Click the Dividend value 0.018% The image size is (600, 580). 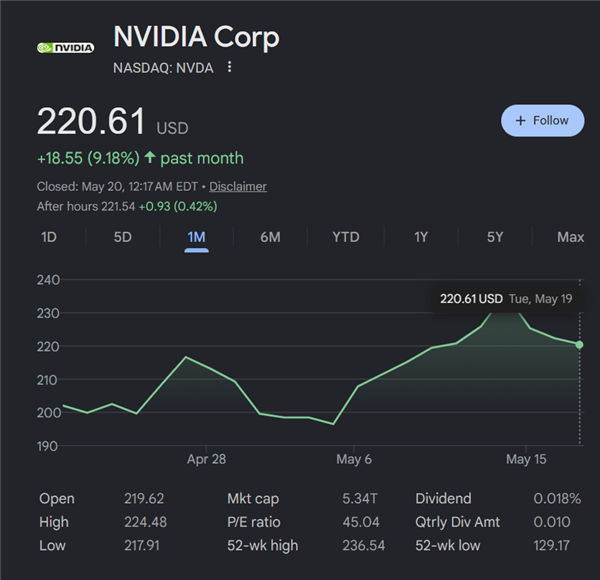557,499
